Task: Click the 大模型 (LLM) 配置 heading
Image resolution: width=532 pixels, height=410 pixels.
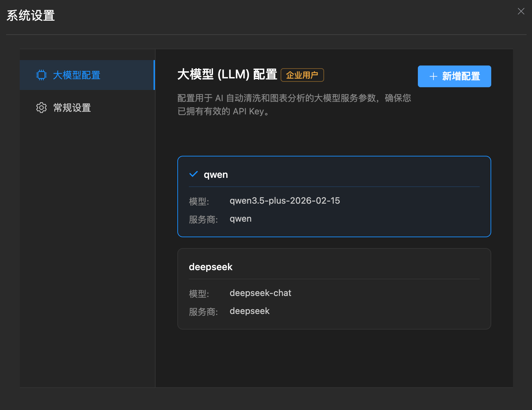Action: [227, 74]
